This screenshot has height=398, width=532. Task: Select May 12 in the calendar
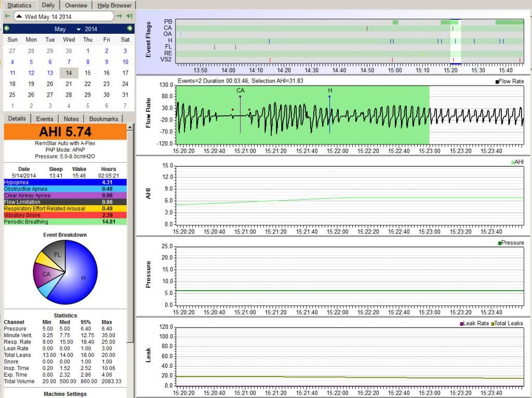[31, 73]
